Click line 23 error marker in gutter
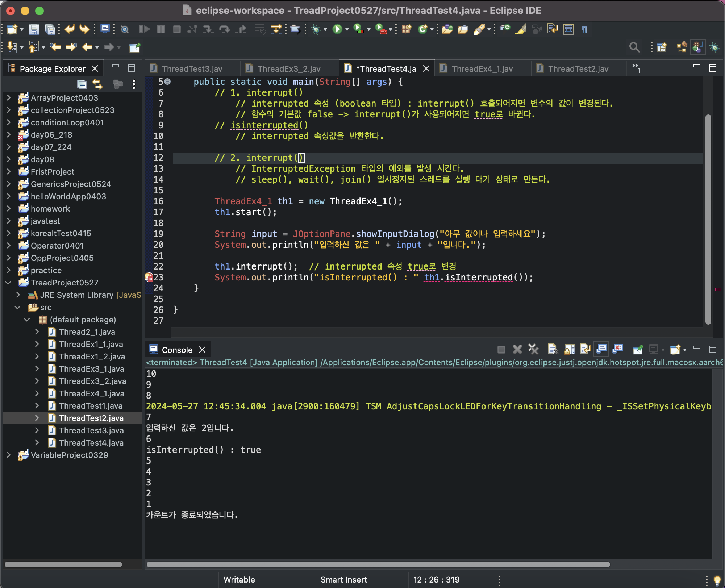This screenshot has height=588, width=725. (149, 278)
